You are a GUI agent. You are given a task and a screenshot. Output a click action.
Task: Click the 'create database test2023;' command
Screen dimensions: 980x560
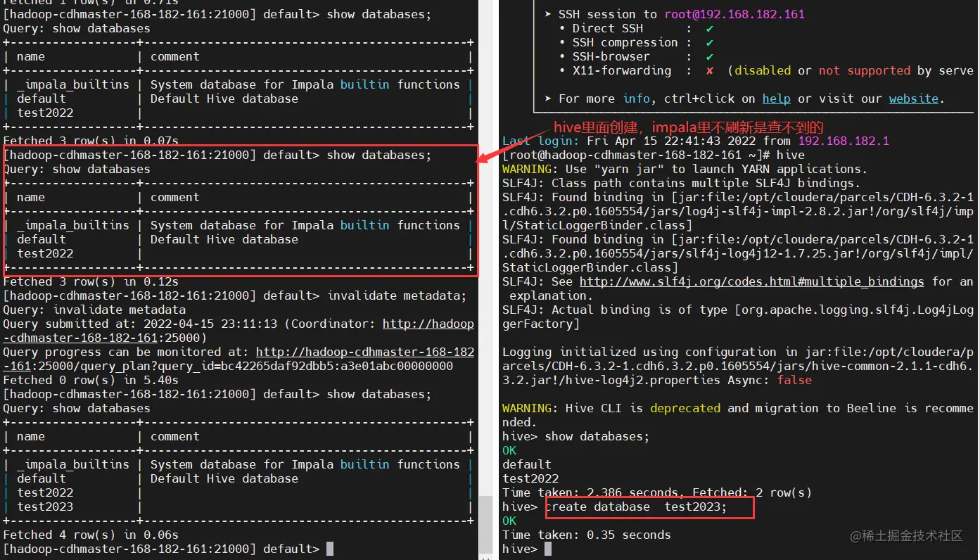[636, 507]
